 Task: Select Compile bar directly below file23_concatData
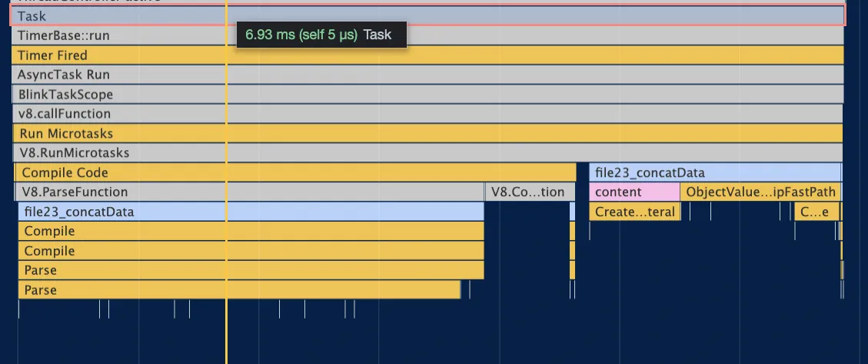click(251, 231)
